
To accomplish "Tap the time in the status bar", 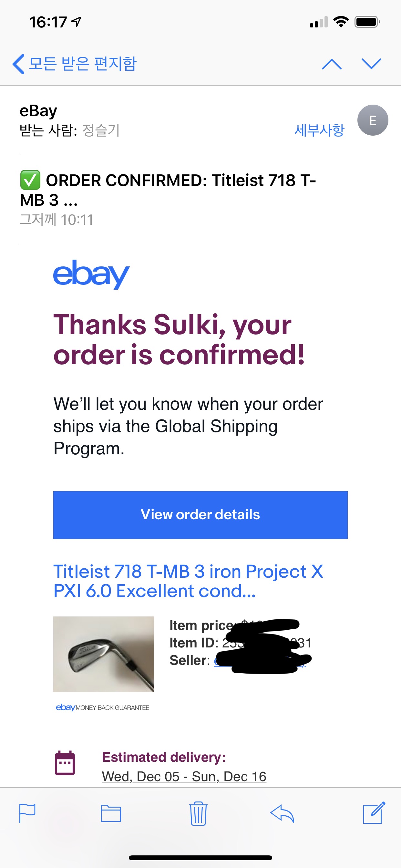I will pyautogui.click(x=48, y=22).
